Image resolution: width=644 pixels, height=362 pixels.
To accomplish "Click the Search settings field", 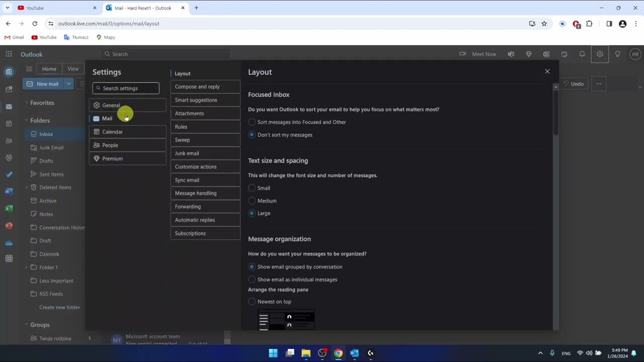I will tap(126, 88).
